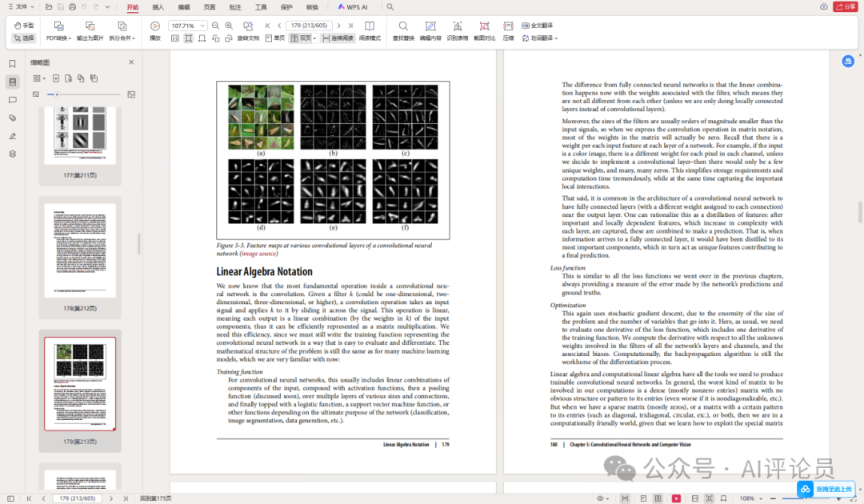Switch to the 工具 Tools tab
The width and height of the screenshot is (864, 504).
[261, 7]
